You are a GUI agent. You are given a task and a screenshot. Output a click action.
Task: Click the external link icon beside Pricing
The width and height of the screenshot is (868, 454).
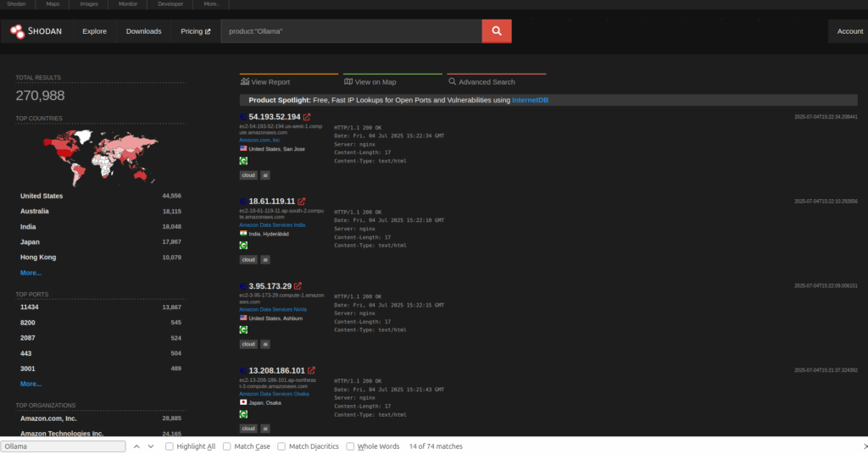tap(209, 31)
